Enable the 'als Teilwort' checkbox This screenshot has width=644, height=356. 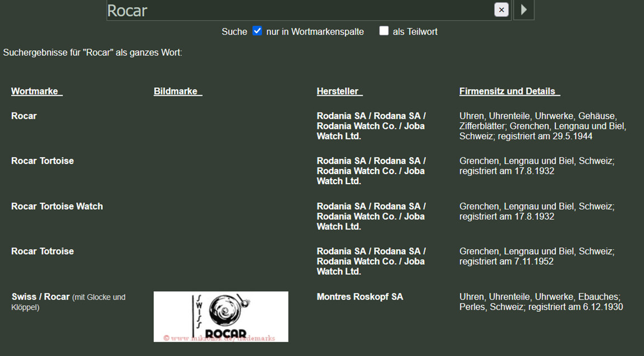point(383,31)
